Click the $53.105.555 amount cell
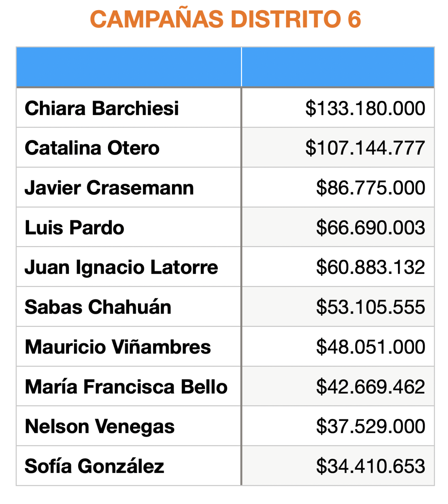Image resolution: width=448 pixels, height=504 pixels. tap(370, 307)
